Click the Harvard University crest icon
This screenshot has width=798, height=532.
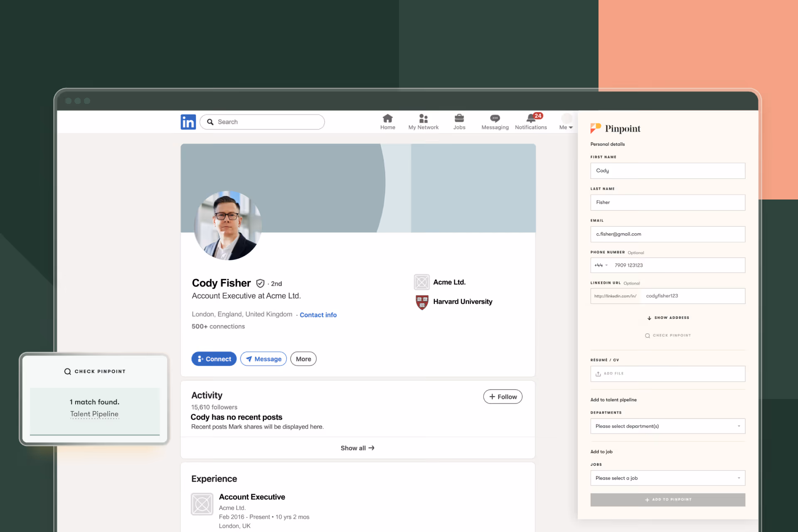[x=422, y=302]
